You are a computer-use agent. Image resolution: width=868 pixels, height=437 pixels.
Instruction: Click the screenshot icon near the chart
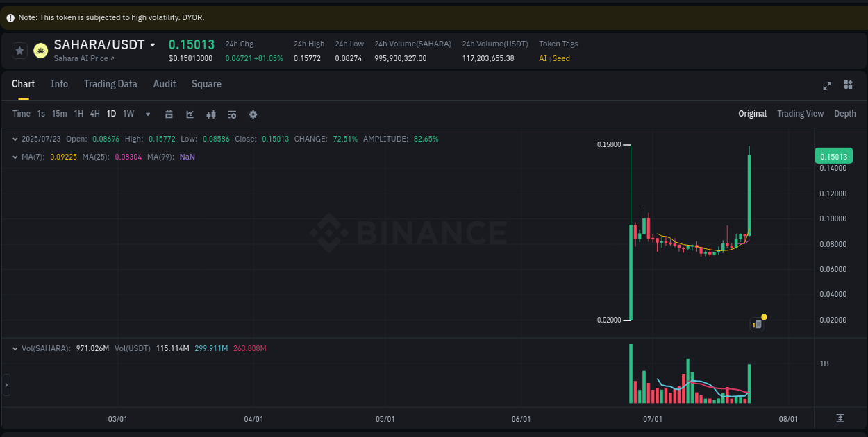tap(757, 324)
